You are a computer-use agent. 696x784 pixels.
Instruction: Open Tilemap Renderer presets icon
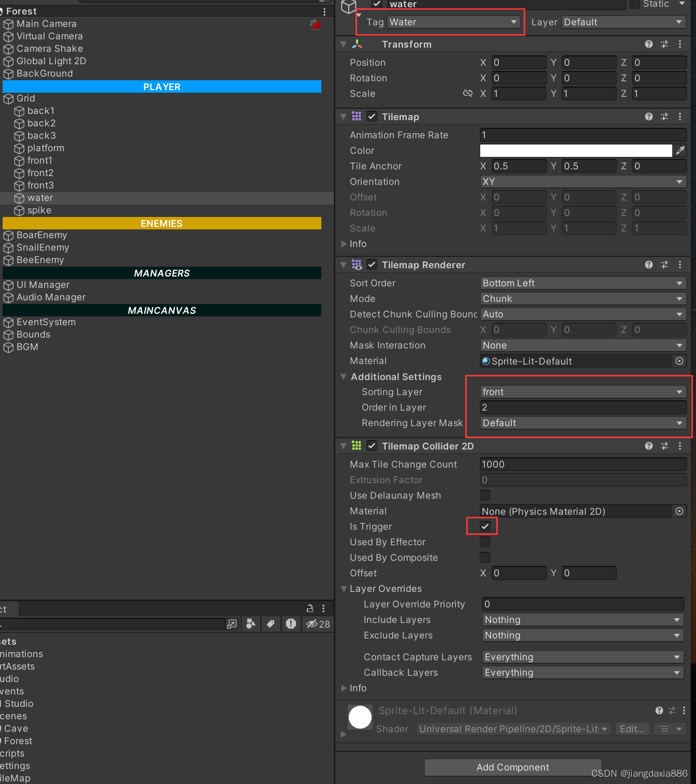click(664, 265)
